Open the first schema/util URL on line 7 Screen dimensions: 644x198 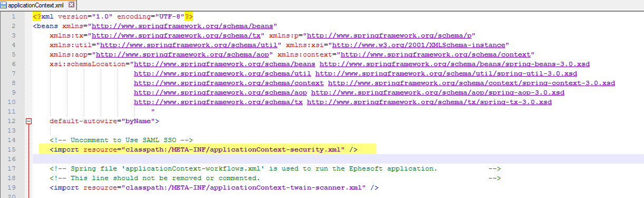click(223, 73)
